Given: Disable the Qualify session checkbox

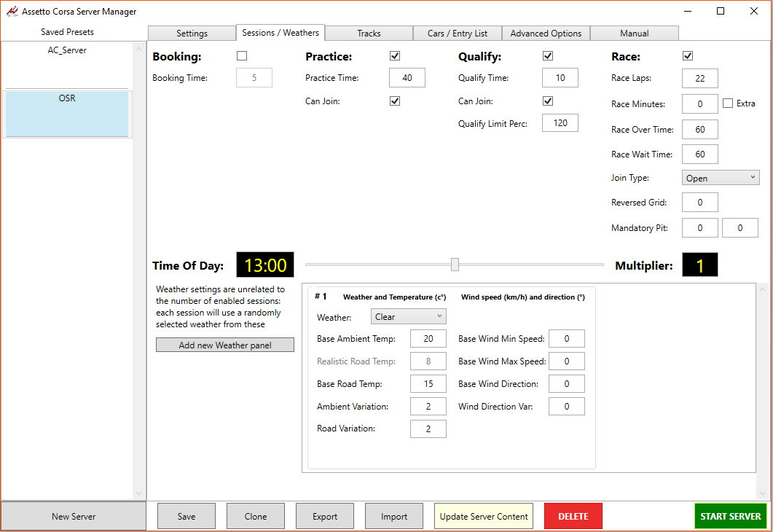Looking at the screenshot, I should [547, 55].
